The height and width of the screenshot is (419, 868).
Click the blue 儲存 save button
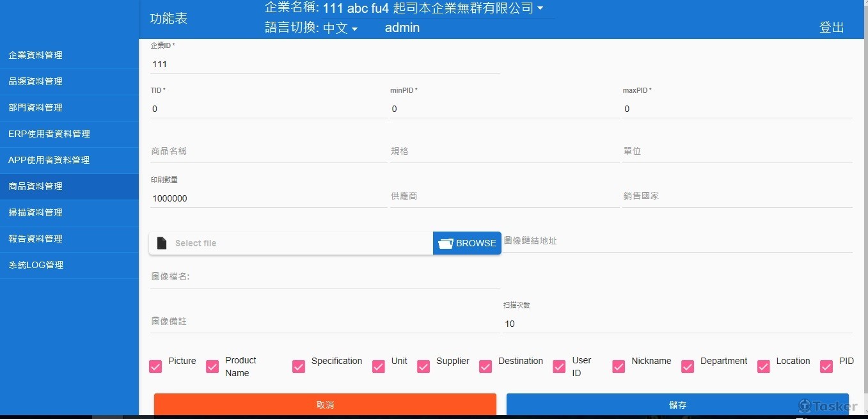(x=677, y=405)
